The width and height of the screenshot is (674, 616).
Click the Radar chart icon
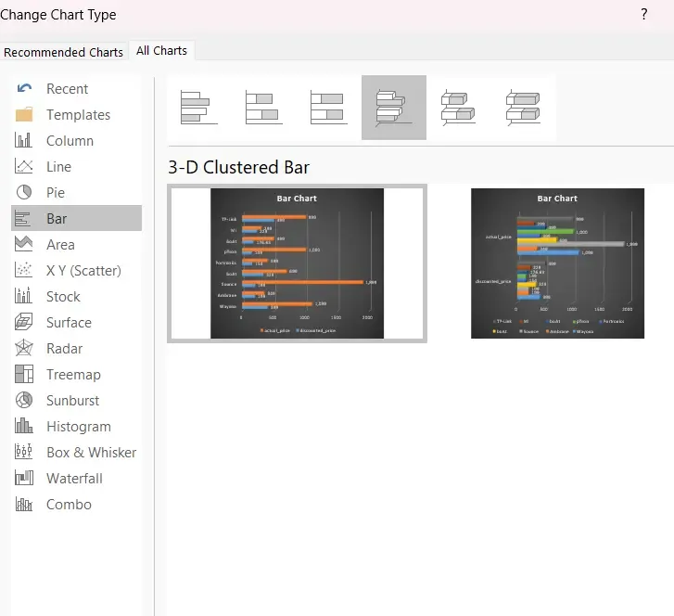pyautogui.click(x=24, y=348)
